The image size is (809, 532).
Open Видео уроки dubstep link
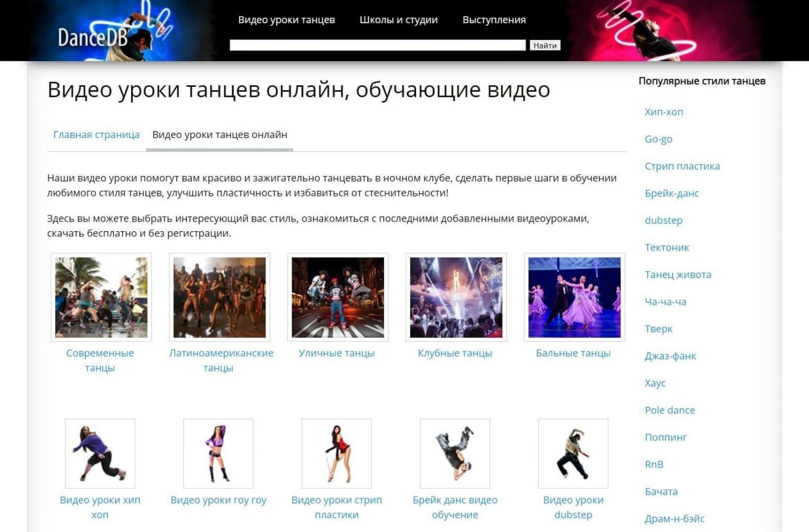(x=573, y=507)
